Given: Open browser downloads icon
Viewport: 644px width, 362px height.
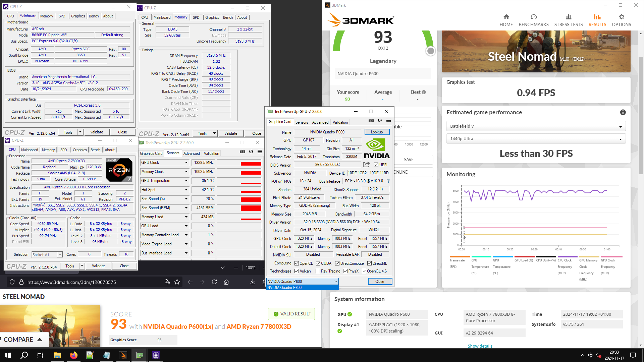Looking at the screenshot, I should coord(253,282).
